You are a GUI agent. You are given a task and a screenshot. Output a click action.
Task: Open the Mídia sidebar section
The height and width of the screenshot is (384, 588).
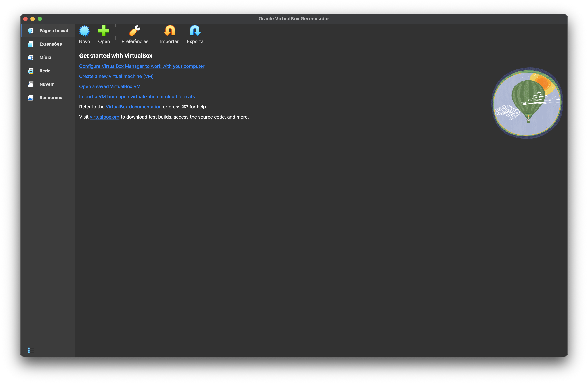pyautogui.click(x=45, y=58)
